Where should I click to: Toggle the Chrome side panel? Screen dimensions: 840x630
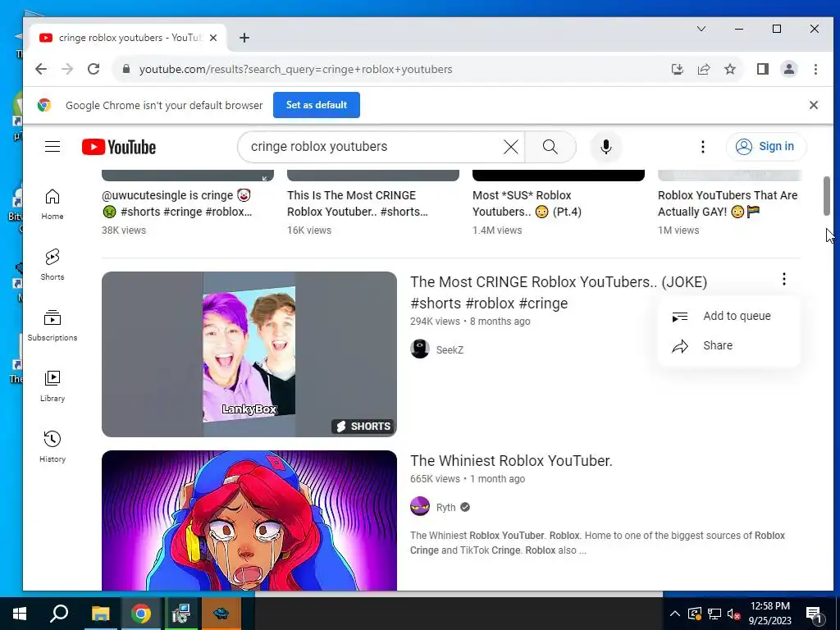763,69
